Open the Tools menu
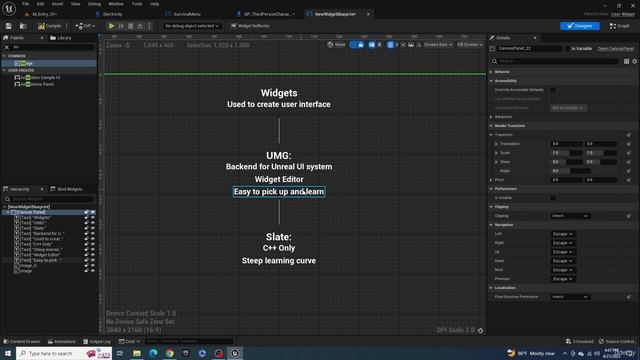The width and height of the screenshot is (640, 360). 137,4
